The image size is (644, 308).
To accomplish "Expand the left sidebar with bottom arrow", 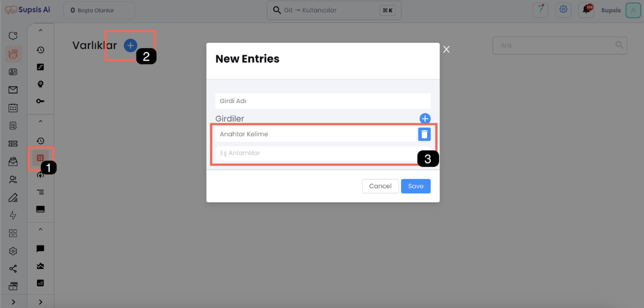I will (13, 302).
